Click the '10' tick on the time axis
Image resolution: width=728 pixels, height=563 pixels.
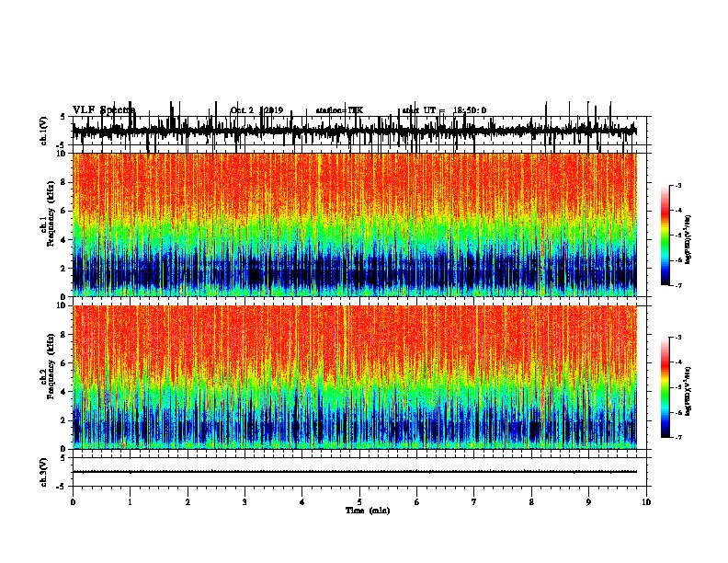pos(646,501)
